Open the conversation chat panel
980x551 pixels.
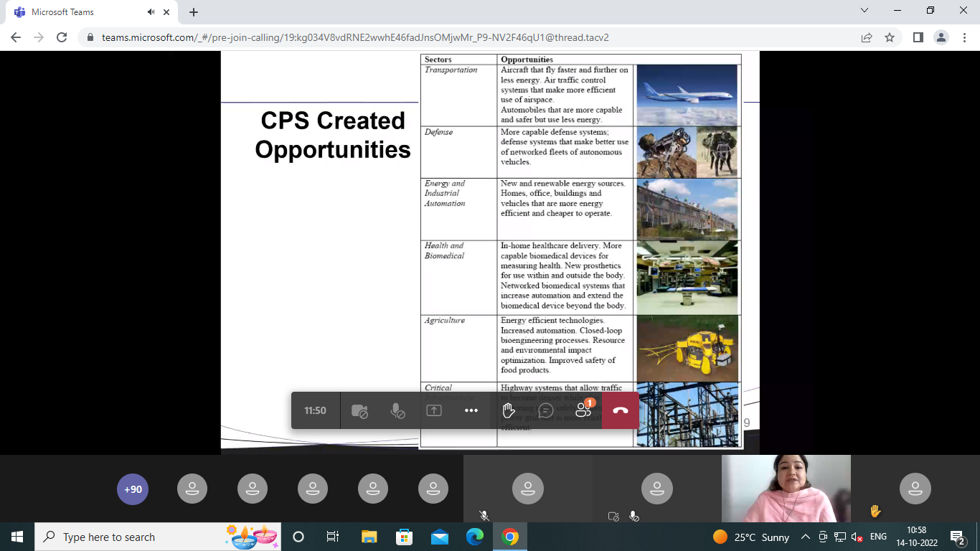[546, 410]
